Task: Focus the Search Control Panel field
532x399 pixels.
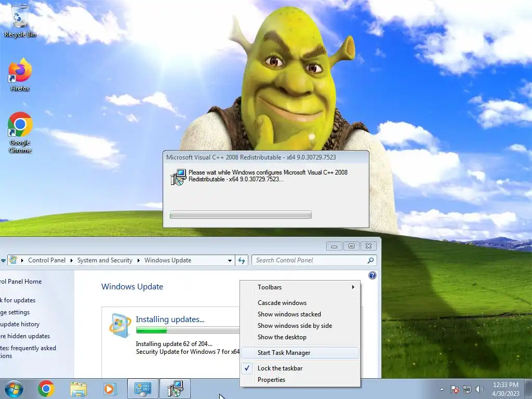Action: pos(310,260)
